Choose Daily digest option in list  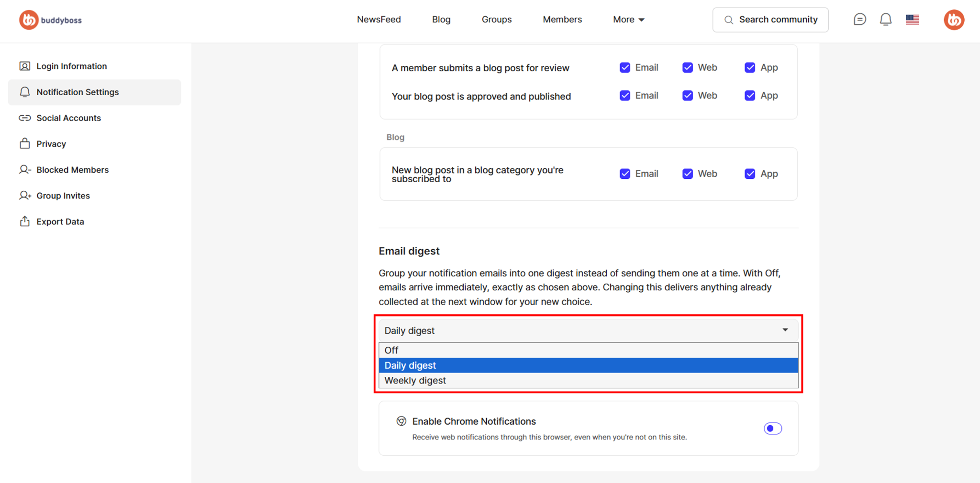pos(588,365)
